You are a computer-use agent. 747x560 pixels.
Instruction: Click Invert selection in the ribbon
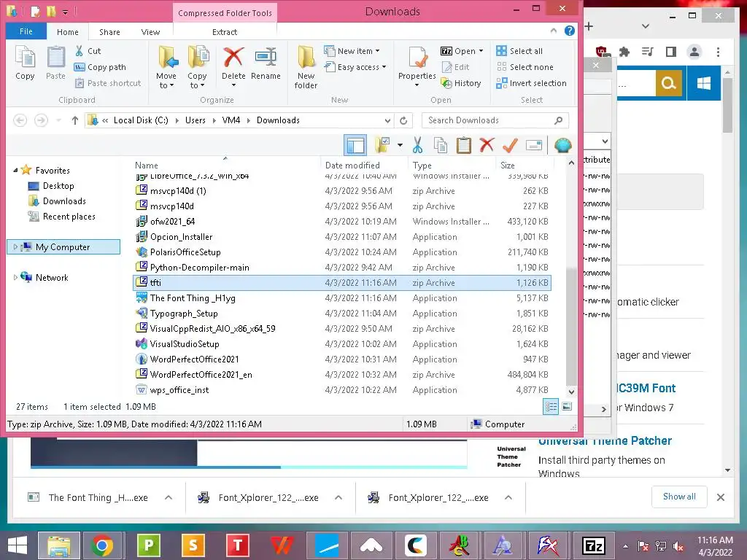pos(531,83)
